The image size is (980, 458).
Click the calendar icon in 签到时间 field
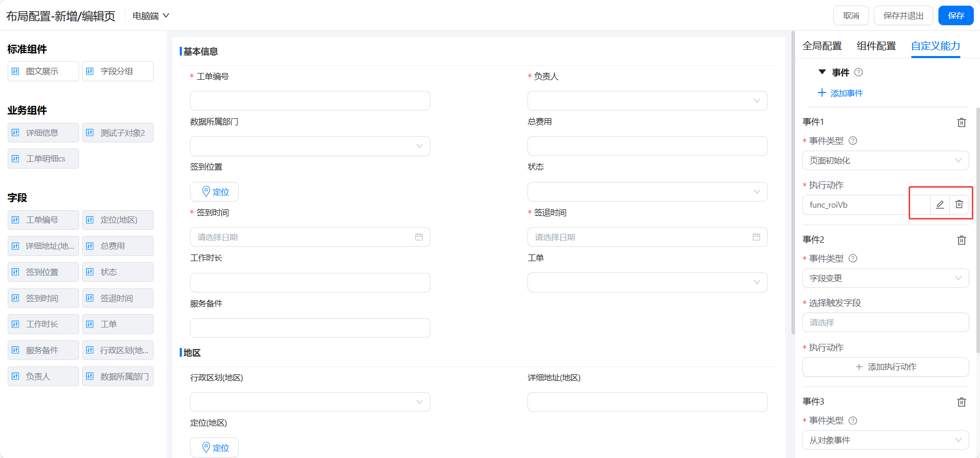(419, 237)
